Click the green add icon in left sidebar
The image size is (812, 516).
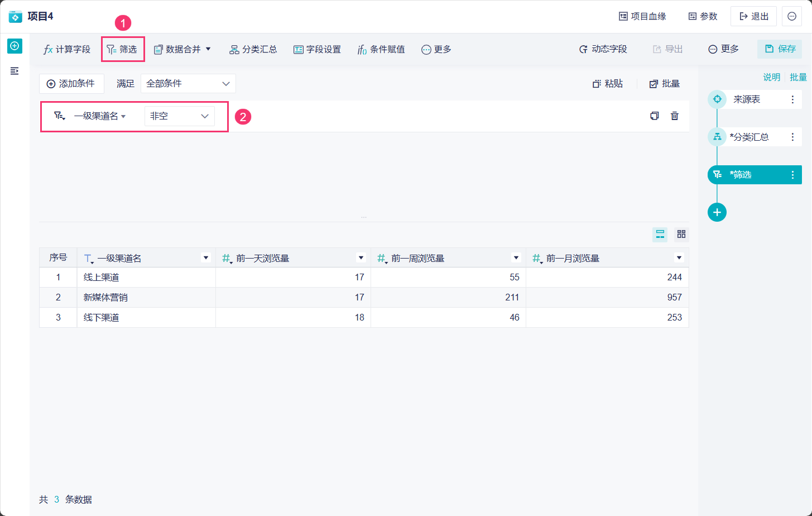coord(15,46)
